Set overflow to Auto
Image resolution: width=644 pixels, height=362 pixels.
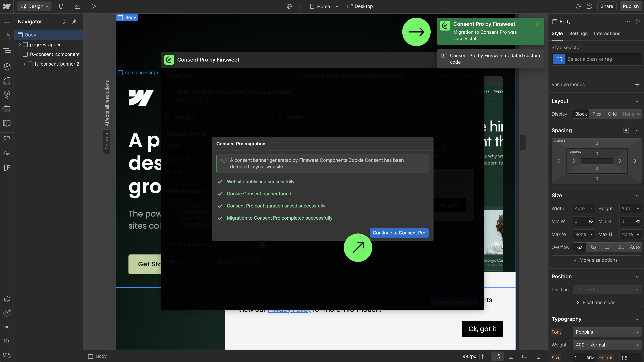634,247
